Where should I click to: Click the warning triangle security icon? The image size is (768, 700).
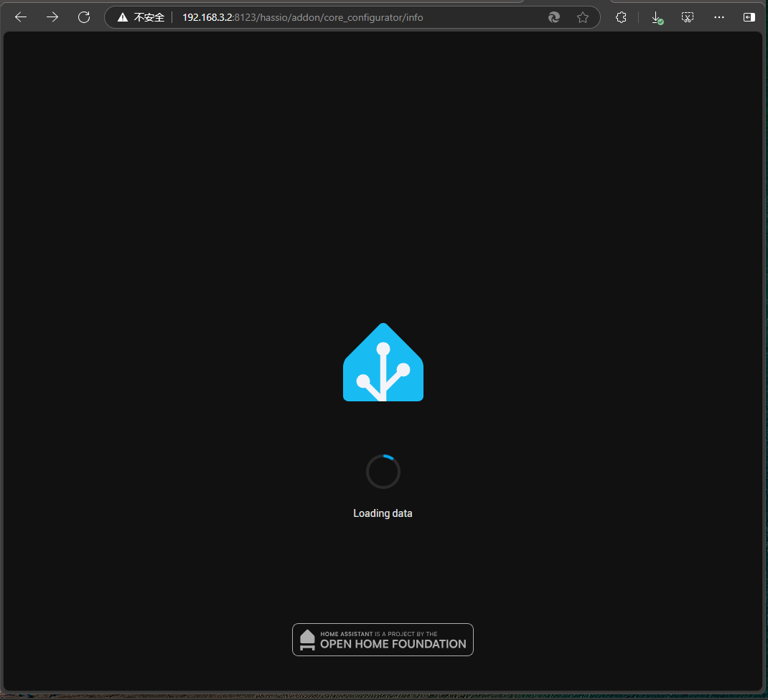click(x=123, y=17)
